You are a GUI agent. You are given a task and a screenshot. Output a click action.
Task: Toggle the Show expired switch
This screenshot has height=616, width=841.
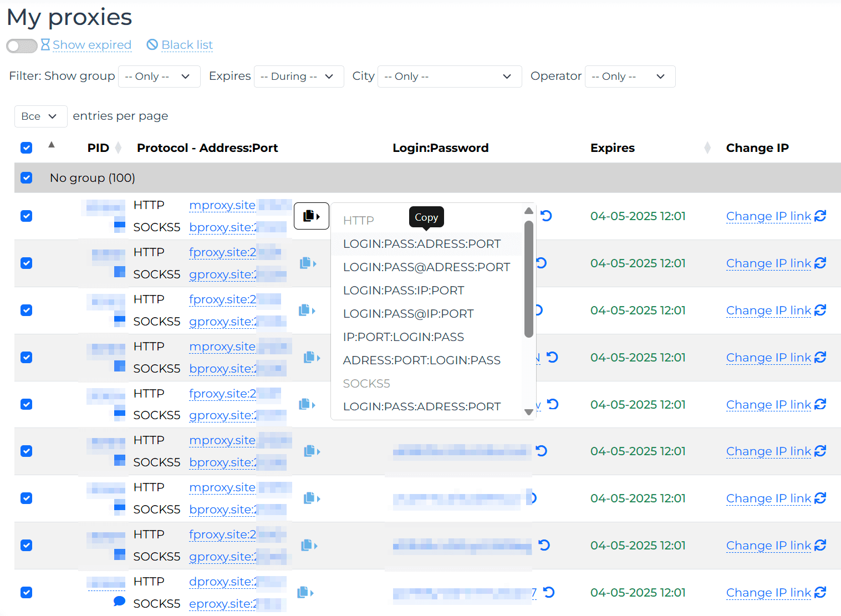pyautogui.click(x=22, y=45)
